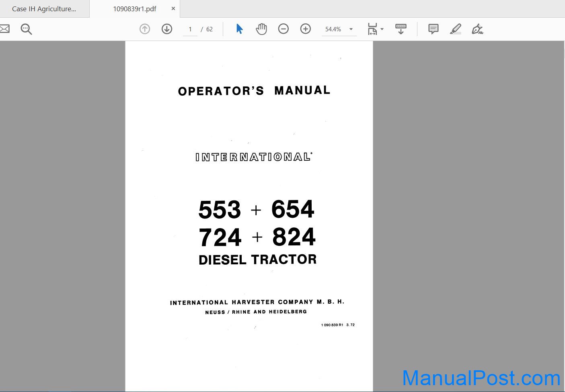This screenshot has width=565, height=392.
Task: Go to previous page arrow
Action: click(145, 29)
